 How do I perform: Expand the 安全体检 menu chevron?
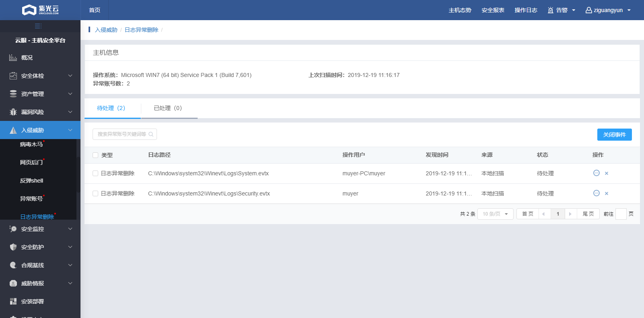(70, 76)
